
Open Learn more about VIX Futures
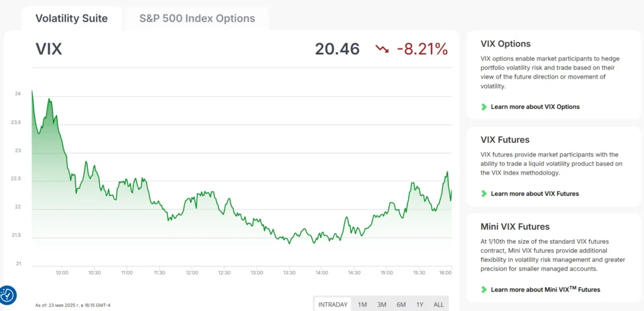535,194
